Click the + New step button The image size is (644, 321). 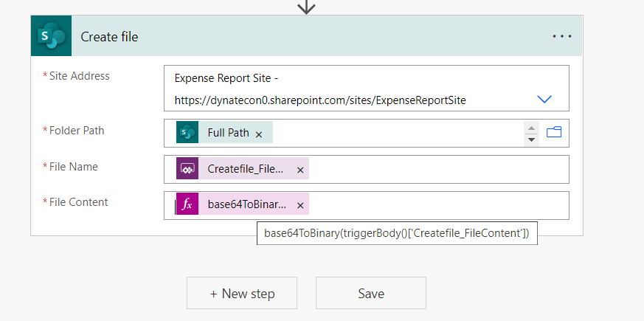tap(242, 293)
